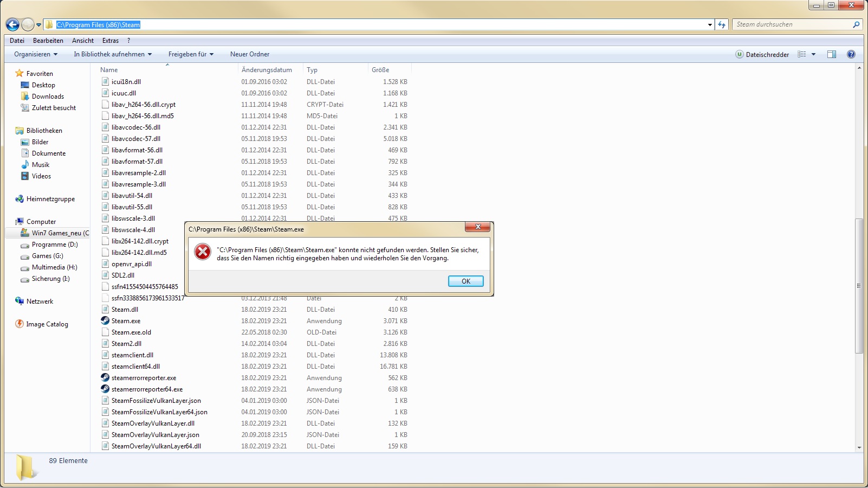Select the Games (G:) drive
868x488 pixels.
coord(47,256)
